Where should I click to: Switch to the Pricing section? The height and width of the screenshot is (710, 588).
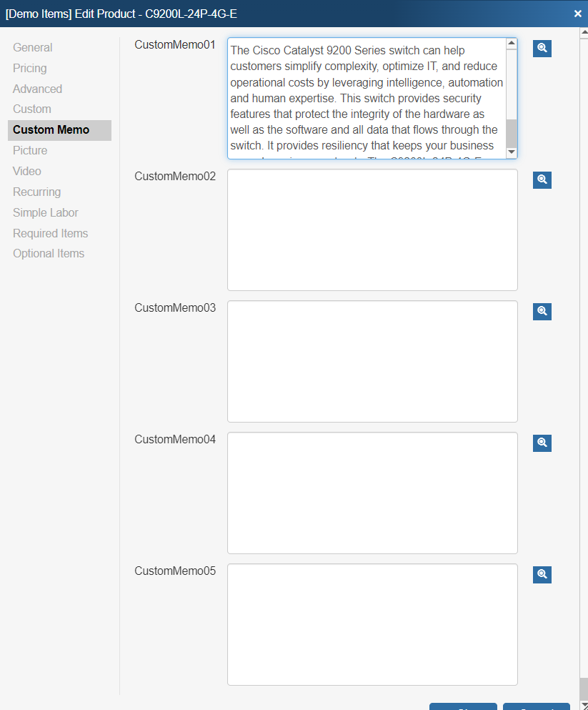(x=30, y=69)
